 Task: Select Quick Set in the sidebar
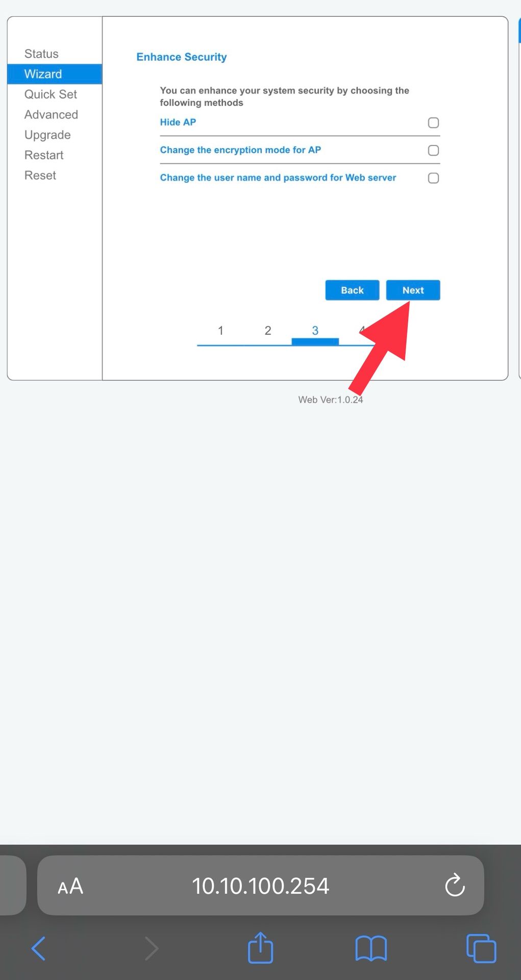51,94
